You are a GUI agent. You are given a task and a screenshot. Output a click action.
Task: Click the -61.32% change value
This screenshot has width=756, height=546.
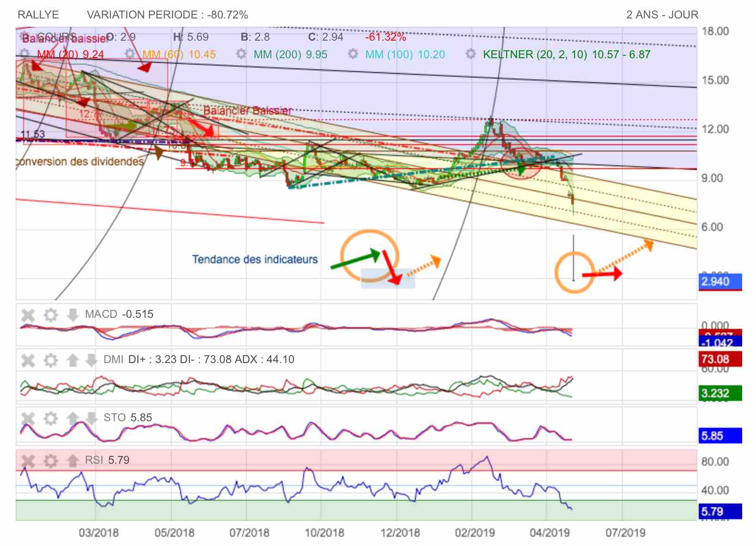[x=385, y=37]
